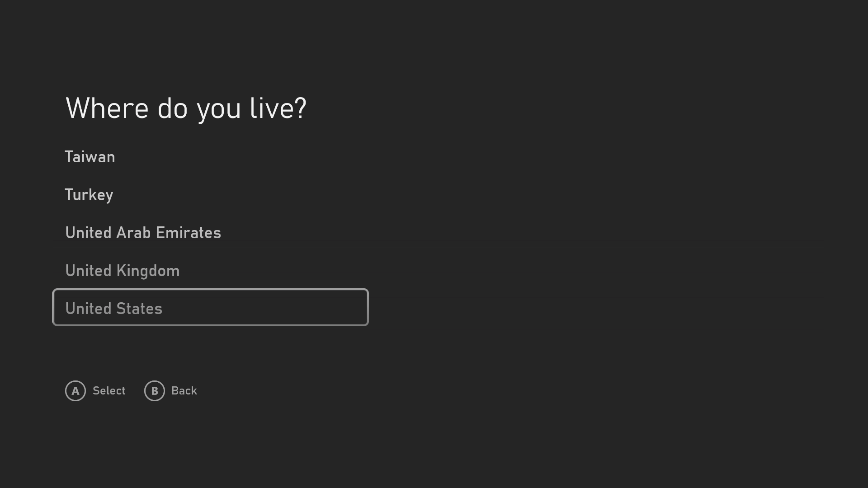Image resolution: width=868 pixels, height=488 pixels.
Task: Pick United Arab Emirates from the list
Action: click(143, 233)
